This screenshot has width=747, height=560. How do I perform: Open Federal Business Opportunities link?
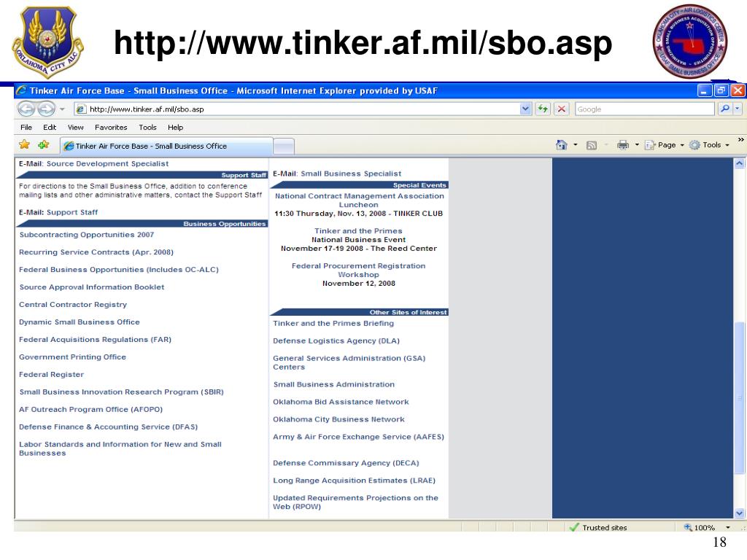click(119, 270)
